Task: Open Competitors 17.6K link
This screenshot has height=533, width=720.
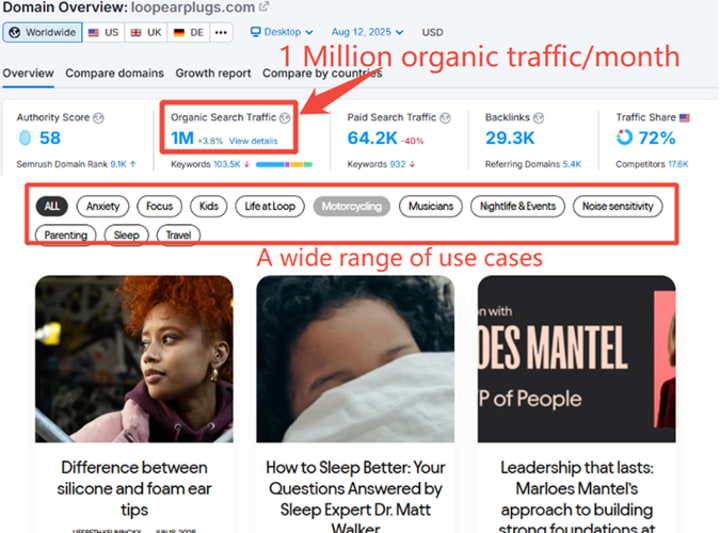Action: pos(678,164)
